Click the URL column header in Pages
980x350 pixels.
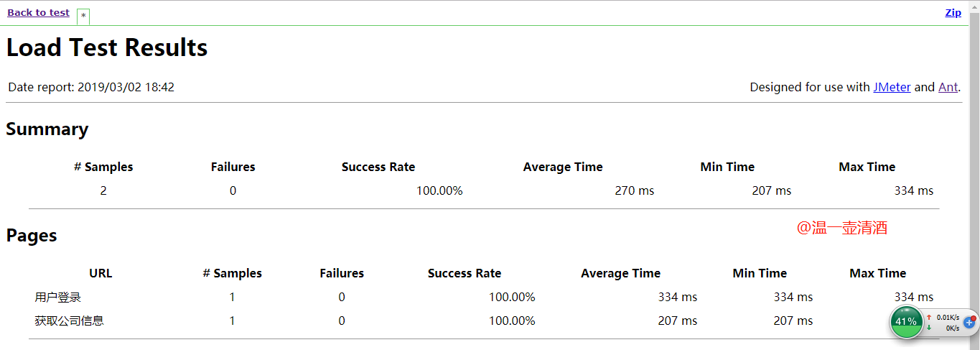[x=101, y=273]
